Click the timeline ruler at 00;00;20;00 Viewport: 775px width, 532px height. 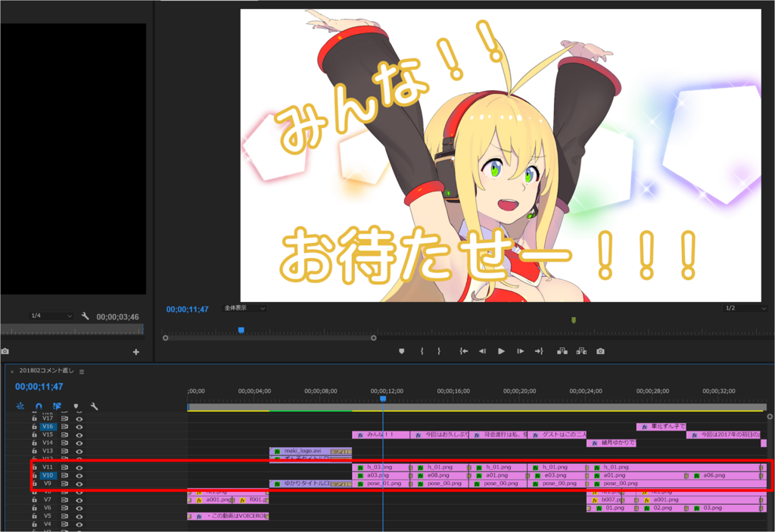coord(519,391)
